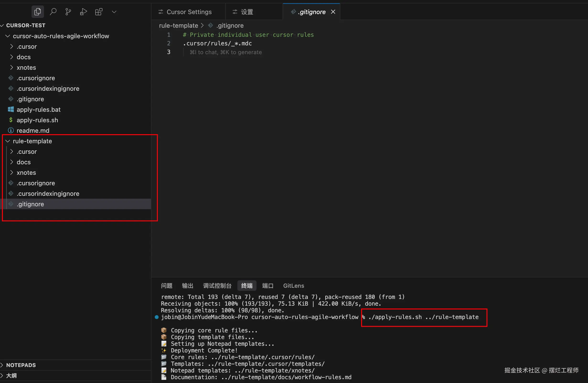Click the apply-rules.bat Windows file icon
588x383 pixels.
click(x=11, y=109)
